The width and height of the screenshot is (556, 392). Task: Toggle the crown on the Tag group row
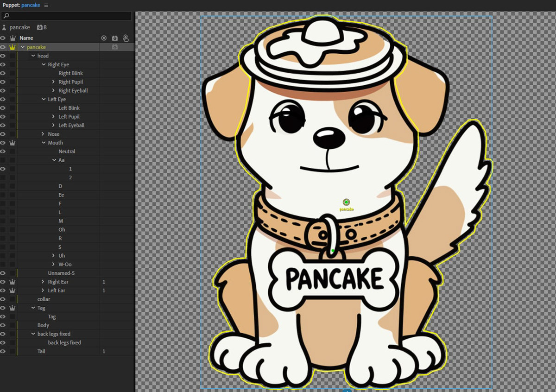tap(13, 308)
